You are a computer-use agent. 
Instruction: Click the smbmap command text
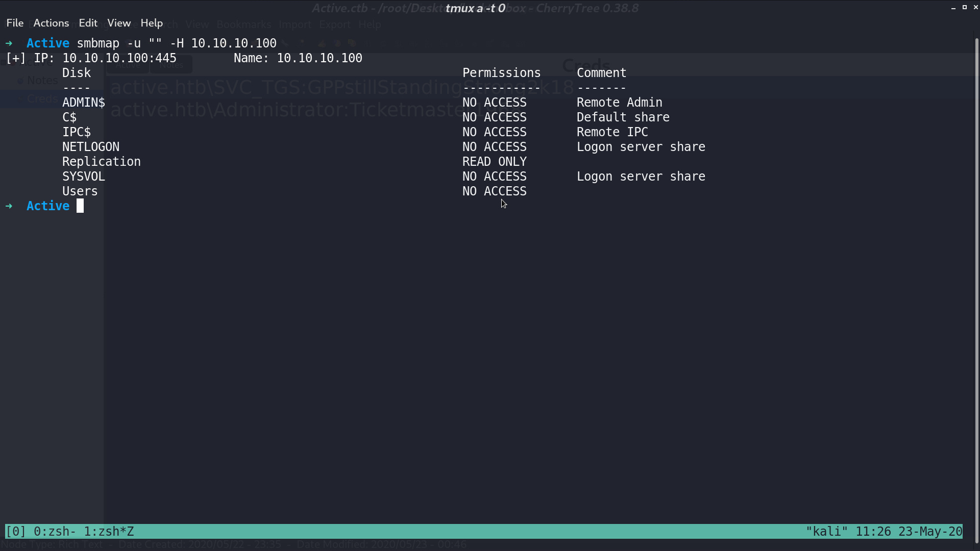point(177,43)
